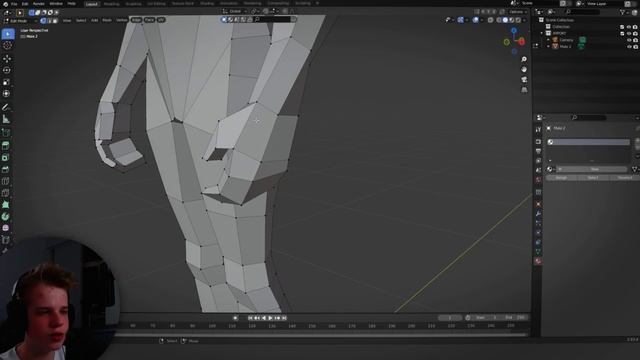Choose the Loop Cut tool
Image resolution: width=640 pixels, height=360 pixels.
point(6,181)
